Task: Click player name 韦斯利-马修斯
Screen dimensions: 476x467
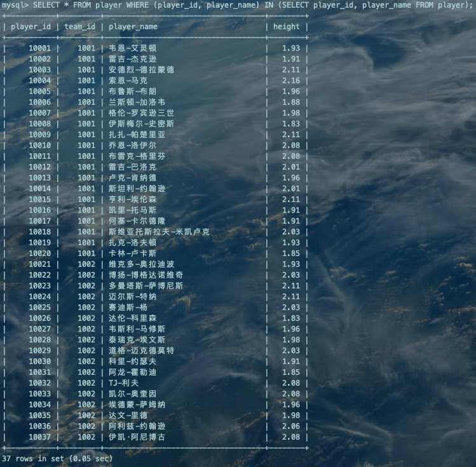Action: 137,329
